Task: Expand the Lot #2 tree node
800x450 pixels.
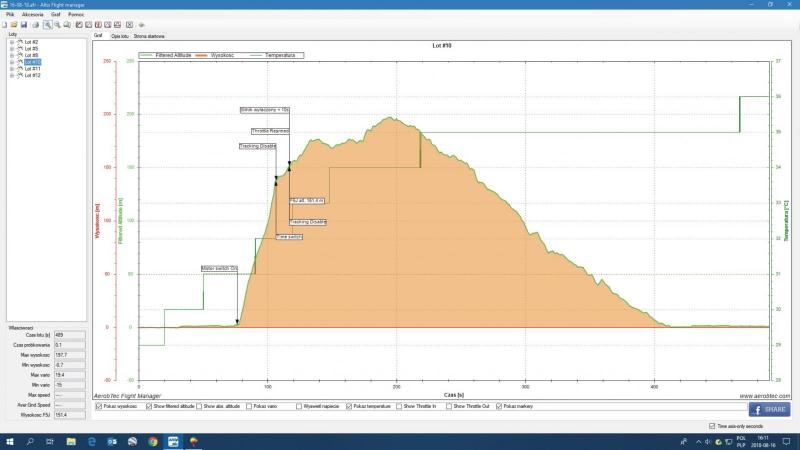Action: tap(11, 42)
